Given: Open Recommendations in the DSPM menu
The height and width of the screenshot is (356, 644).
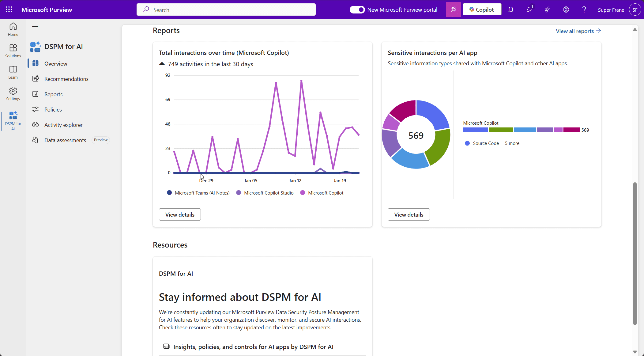Looking at the screenshot, I should (66, 79).
